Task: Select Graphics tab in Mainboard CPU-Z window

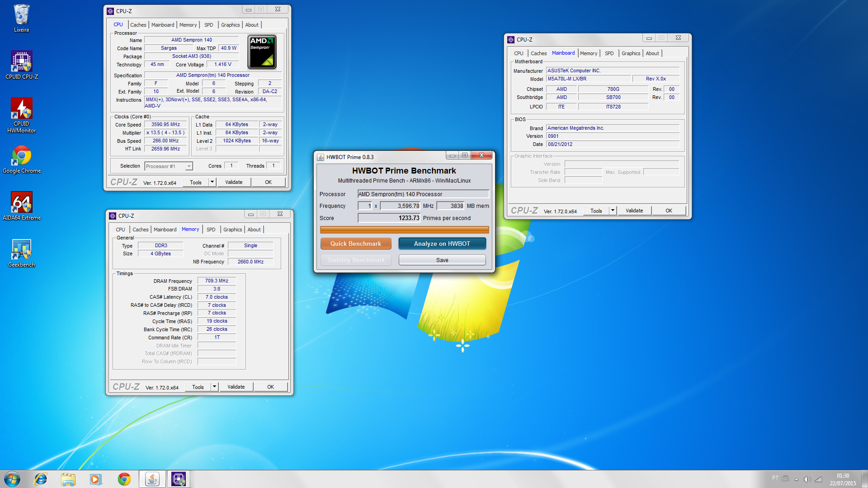Action: (631, 53)
